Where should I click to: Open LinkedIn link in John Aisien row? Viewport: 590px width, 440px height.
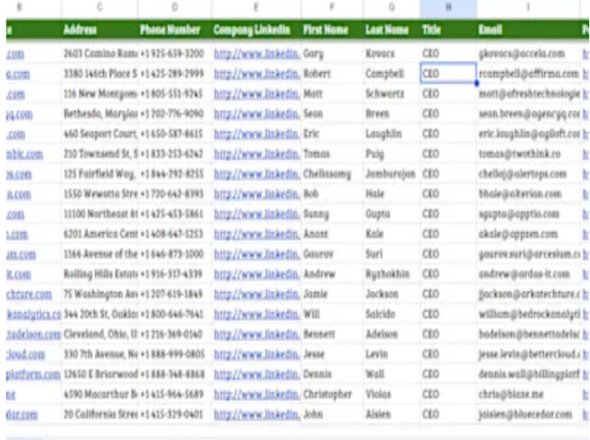click(x=257, y=414)
